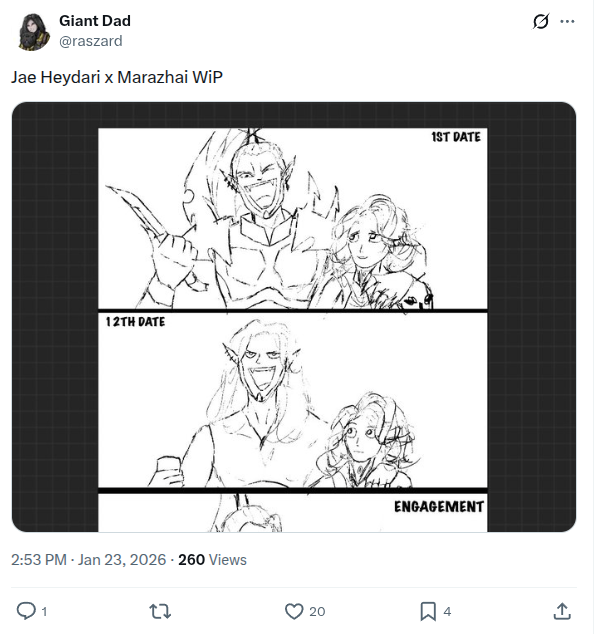Click the like count 20
The image size is (594, 634).
[317, 611]
